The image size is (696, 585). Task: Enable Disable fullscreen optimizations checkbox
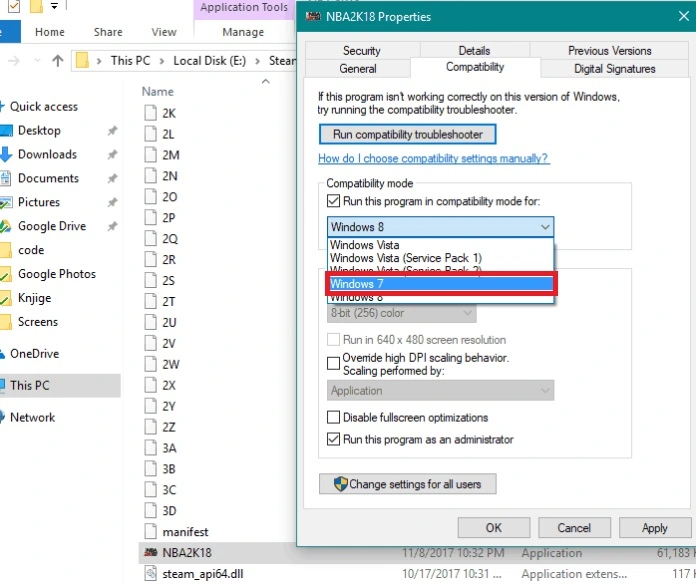333,417
